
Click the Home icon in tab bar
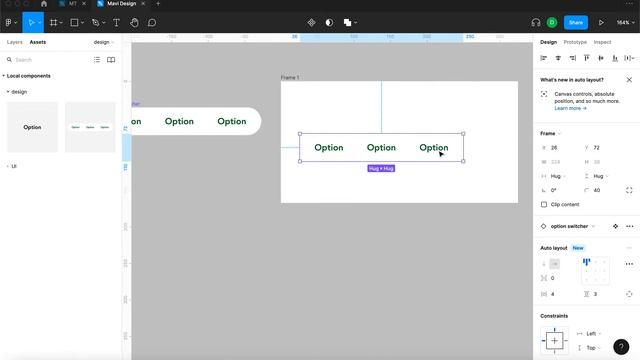[44, 4]
